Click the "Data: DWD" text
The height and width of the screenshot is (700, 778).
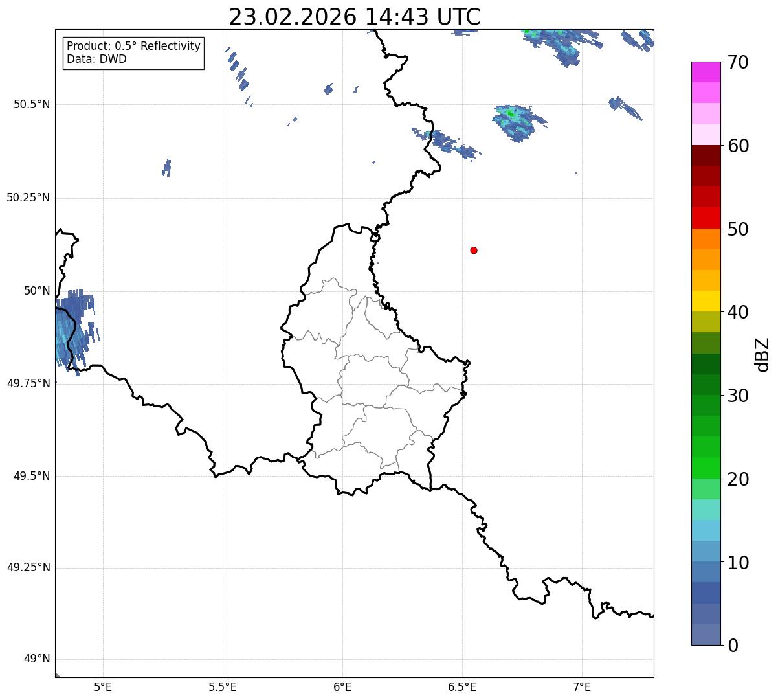click(97, 60)
